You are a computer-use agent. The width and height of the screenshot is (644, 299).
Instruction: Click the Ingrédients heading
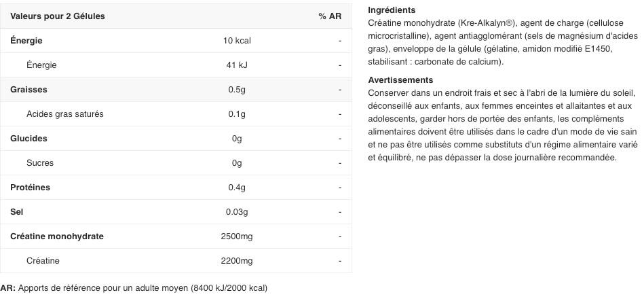(392, 10)
